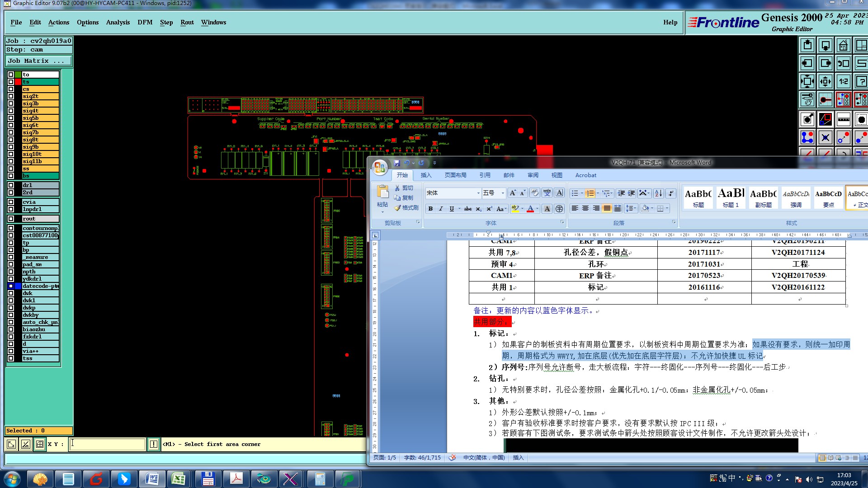Open the borders dropdown arrow in Word
The image size is (868, 488).
(x=667, y=208)
